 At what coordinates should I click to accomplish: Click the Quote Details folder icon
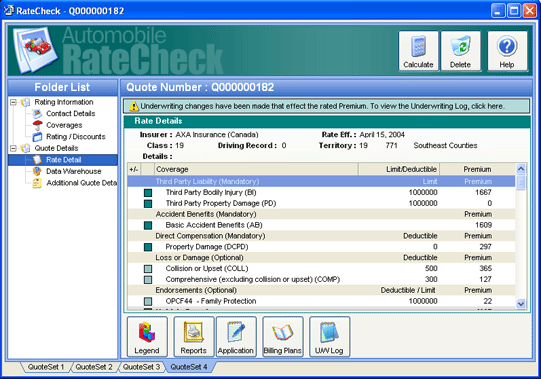(25, 148)
